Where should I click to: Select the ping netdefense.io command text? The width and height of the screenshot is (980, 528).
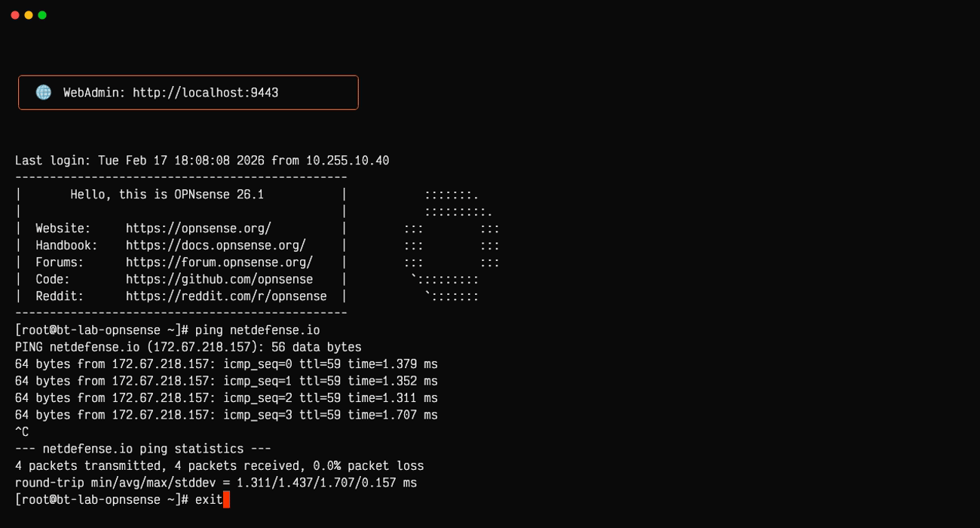point(256,330)
